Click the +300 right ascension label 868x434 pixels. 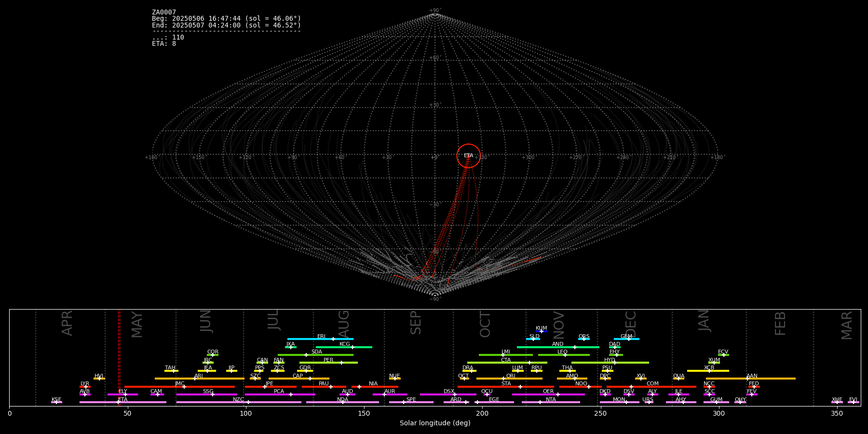pyautogui.click(x=529, y=158)
